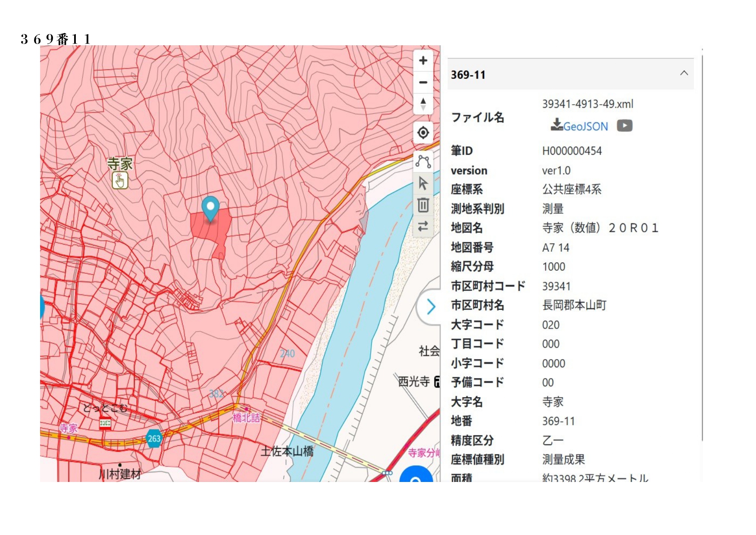The width and height of the screenshot is (756, 535).
Task: Click the 丁目コード value 000
Action: pyautogui.click(x=551, y=344)
